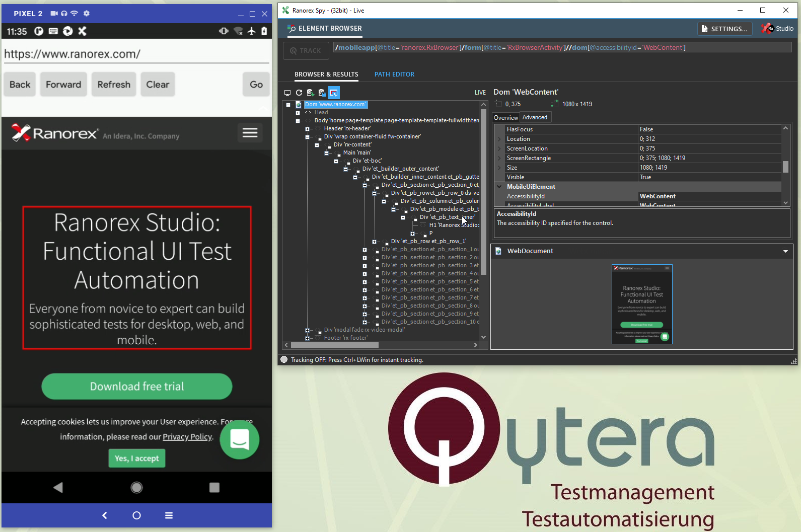Toggle emulator airplane mode icon
This screenshot has height=532, width=801.
(x=252, y=31)
